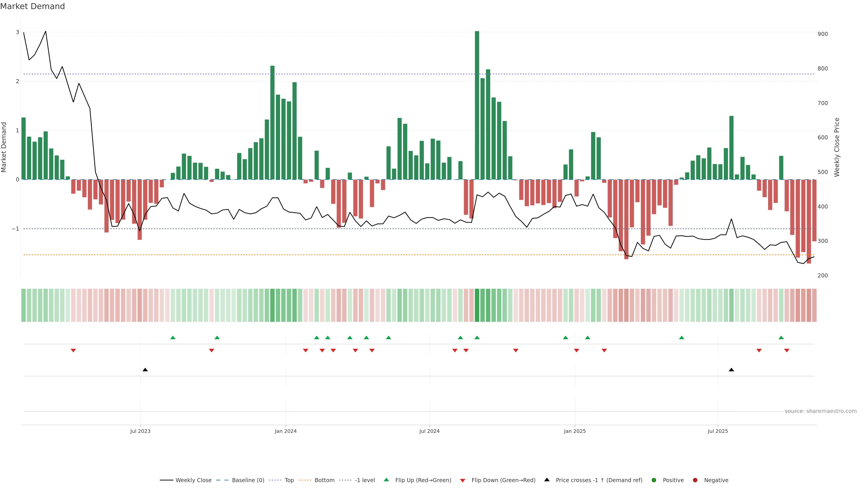Click the leftmost red flip-down triangle marker
868x488 pixels.
(x=73, y=351)
